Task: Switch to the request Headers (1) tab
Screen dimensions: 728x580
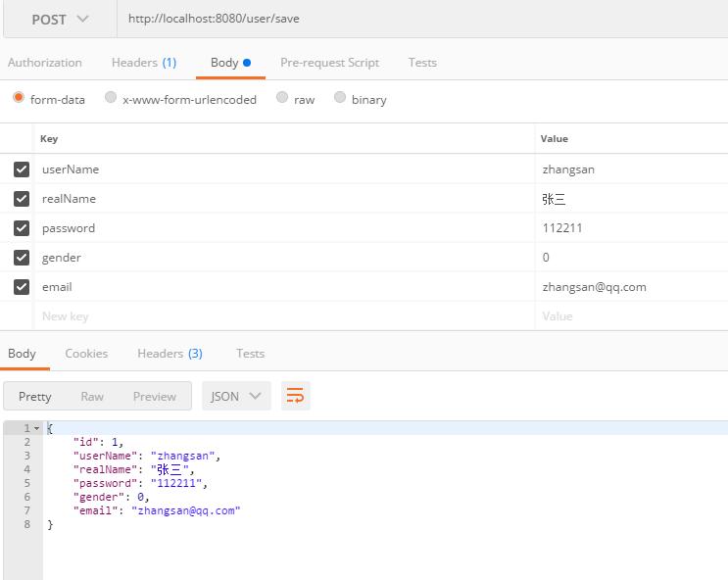Action: coord(143,63)
